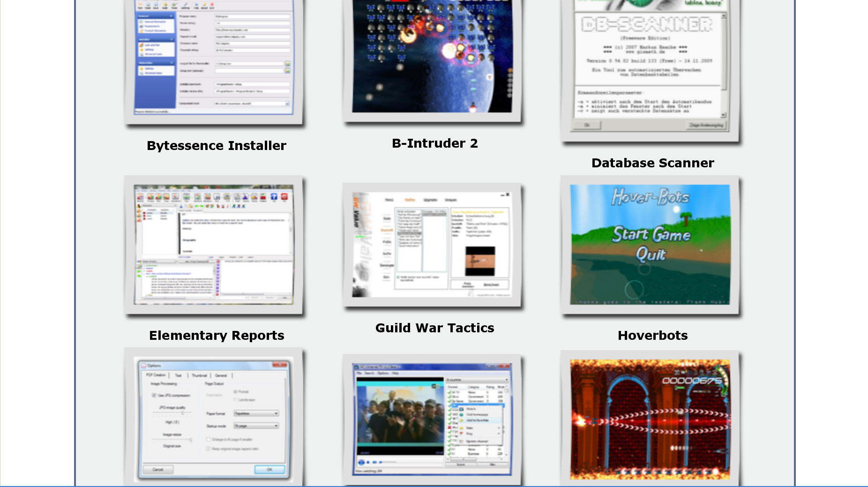Click the Hoverbots title text

(x=652, y=336)
